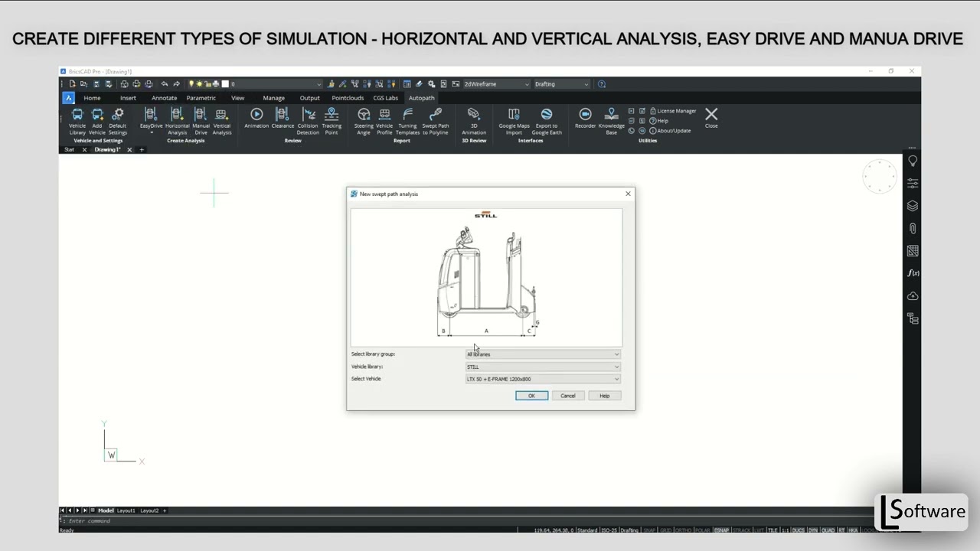Toggle POLAR tracking in status bar
The height and width of the screenshot is (551, 980).
pos(702,530)
